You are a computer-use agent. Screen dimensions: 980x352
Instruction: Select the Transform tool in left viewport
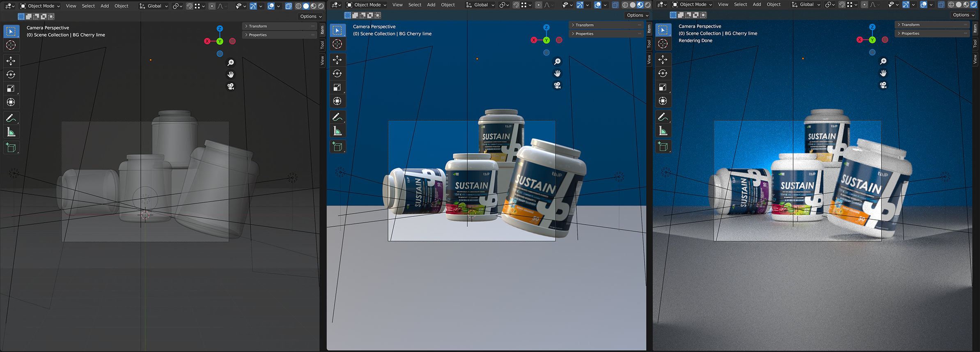point(11,102)
